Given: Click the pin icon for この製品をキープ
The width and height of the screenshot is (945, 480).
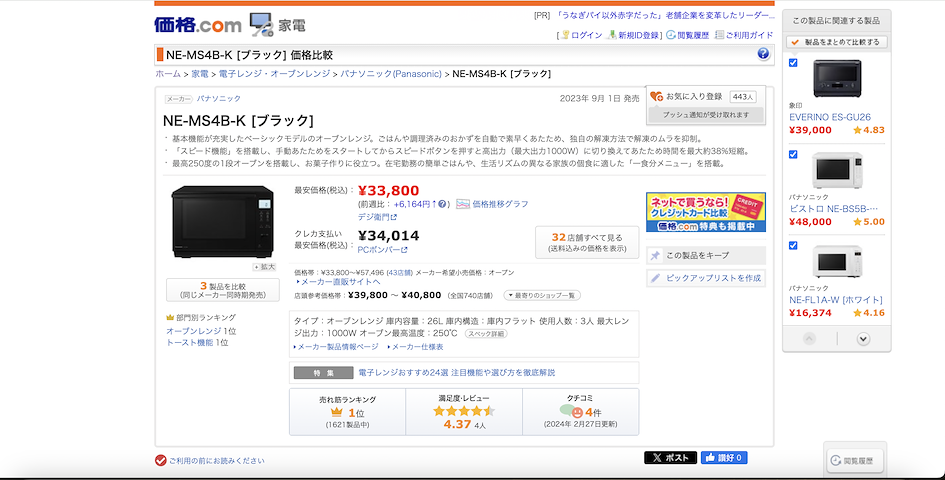Looking at the screenshot, I should point(655,256).
